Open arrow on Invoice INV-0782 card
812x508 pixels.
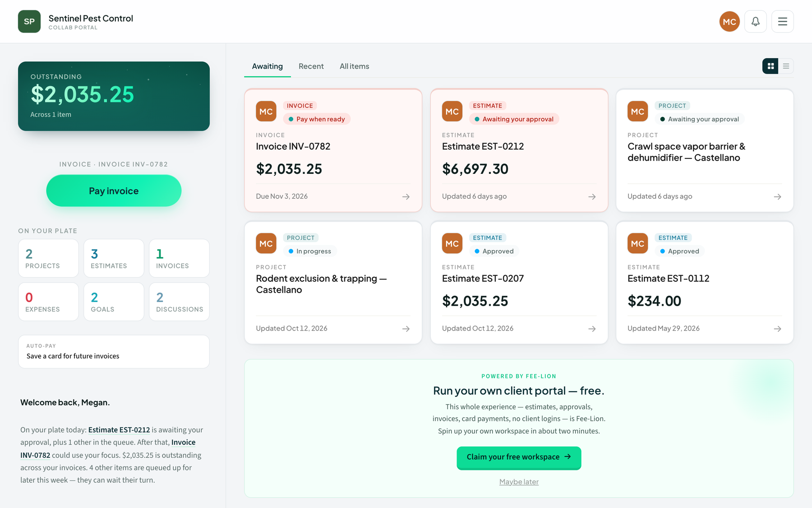click(406, 196)
